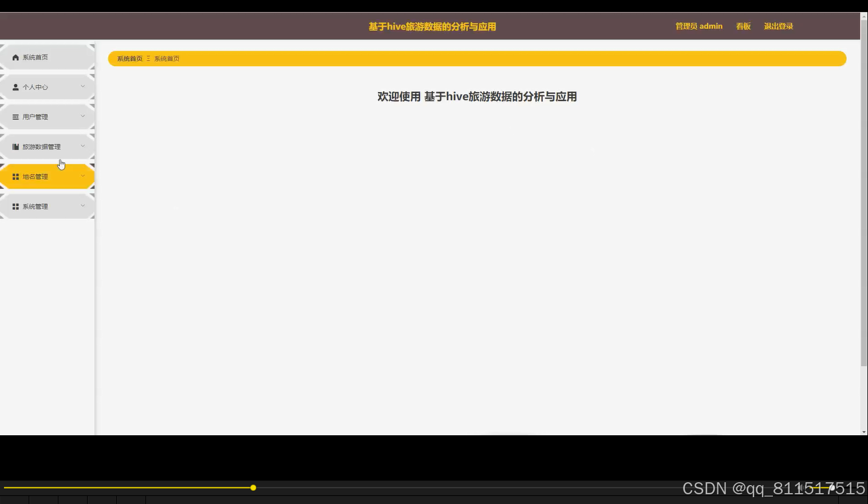Click the home icon beside 系统首页
The height and width of the screenshot is (504, 868).
pos(15,57)
